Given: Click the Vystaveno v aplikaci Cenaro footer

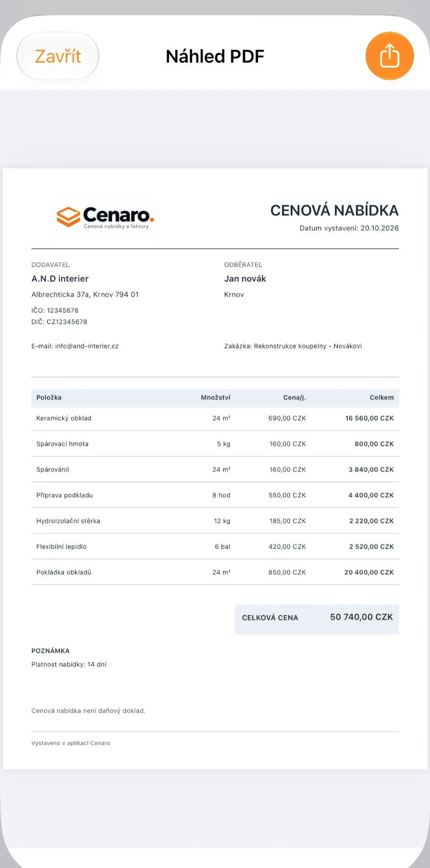Looking at the screenshot, I should (x=71, y=743).
